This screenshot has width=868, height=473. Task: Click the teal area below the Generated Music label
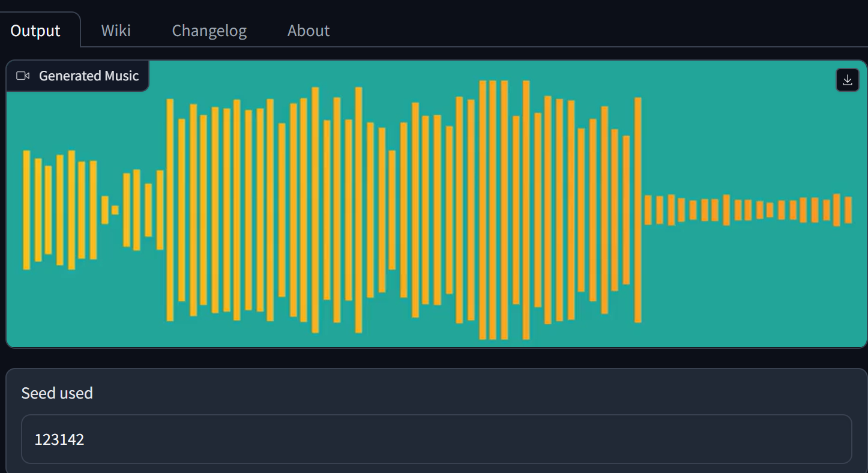coord(78,120)
